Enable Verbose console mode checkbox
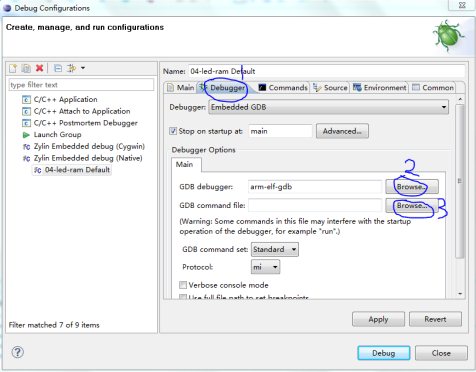The image size is (476, 372). click(x=183, y=285)
